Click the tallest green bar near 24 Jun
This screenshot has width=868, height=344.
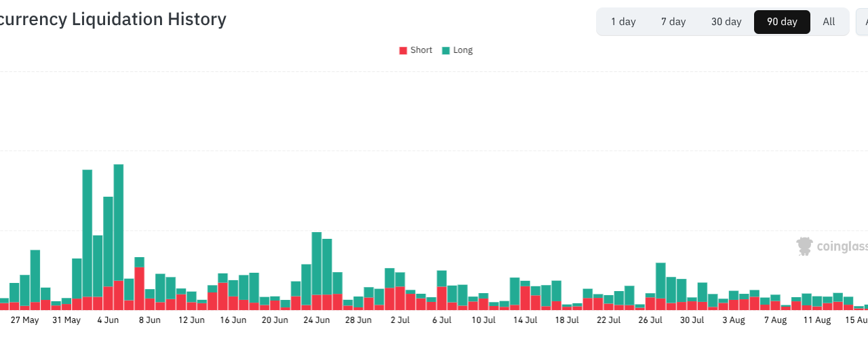click(317, 263)
